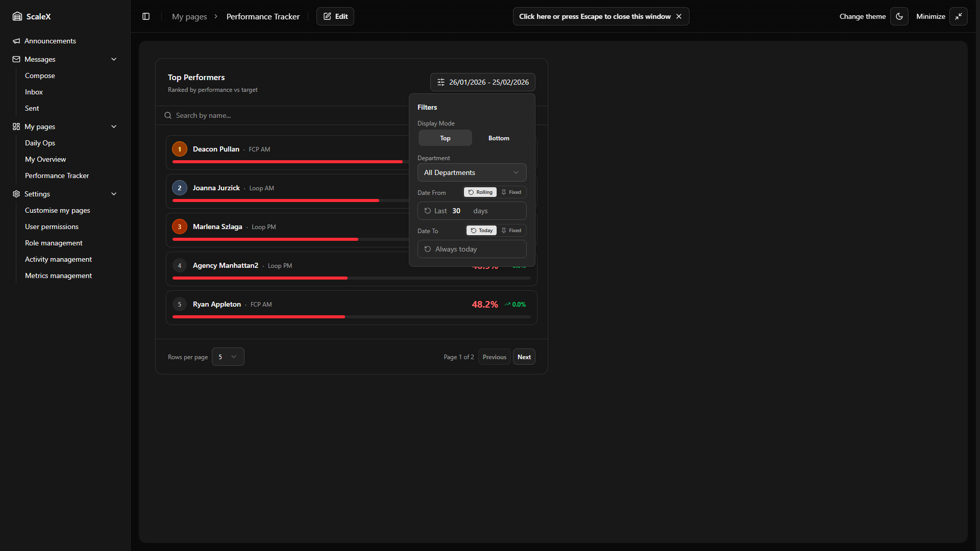Click the Minimize arrows icon
Image resolution: width=980 pixels, height=551 pixels.
click(958, 16)
